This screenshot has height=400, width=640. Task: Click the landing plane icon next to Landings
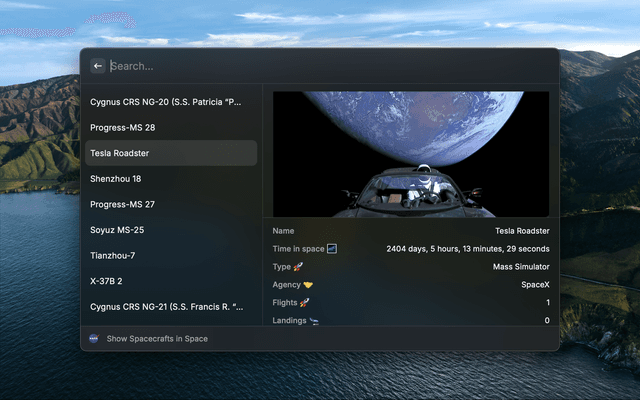tap(314, 321)
